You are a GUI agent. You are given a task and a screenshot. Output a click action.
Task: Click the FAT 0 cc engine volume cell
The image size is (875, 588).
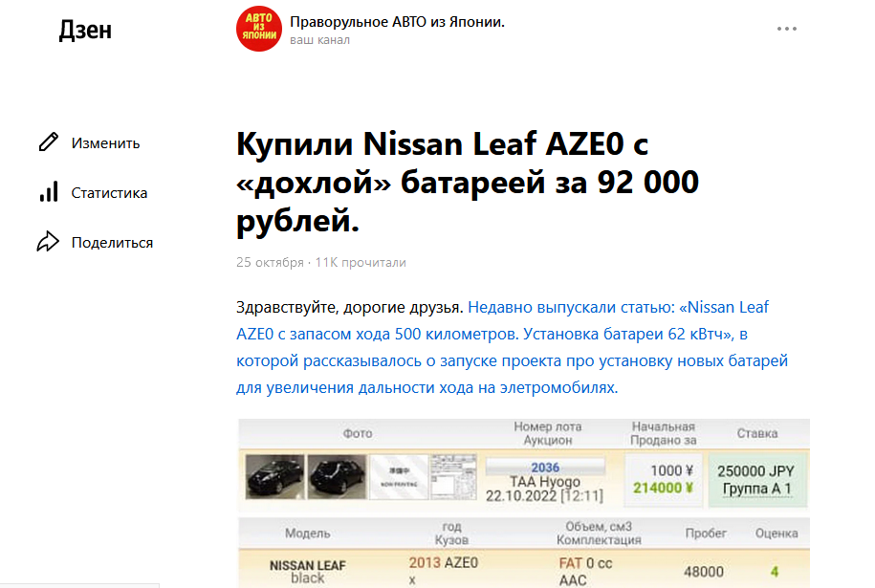click(585, 563)
